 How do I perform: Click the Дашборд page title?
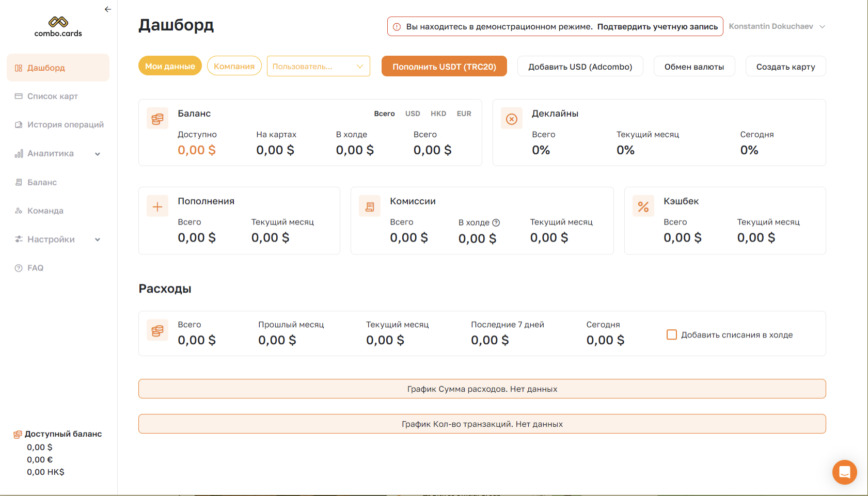(176, 25)
